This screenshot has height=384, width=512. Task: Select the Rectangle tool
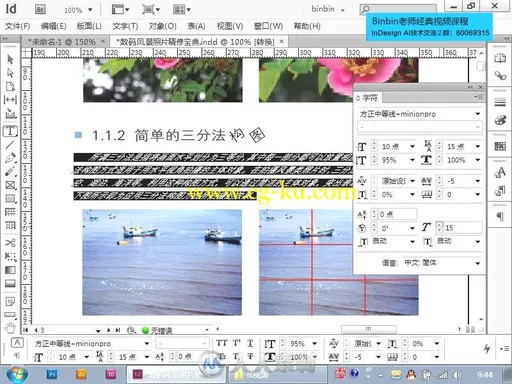point(10,199)
